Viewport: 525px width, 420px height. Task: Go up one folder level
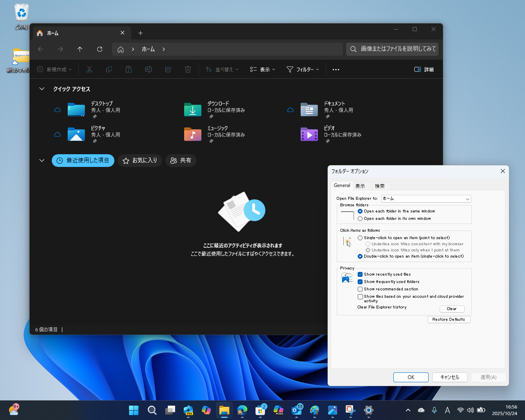[80, 49]
